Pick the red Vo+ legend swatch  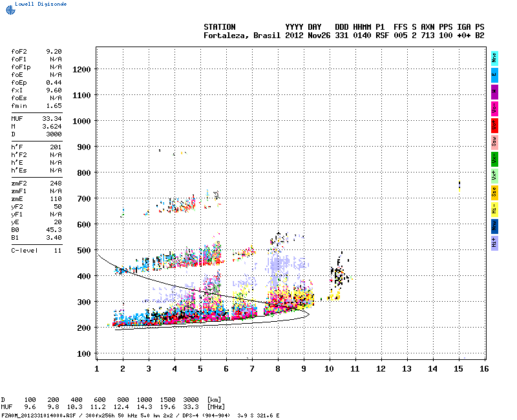tap(494, 125)
